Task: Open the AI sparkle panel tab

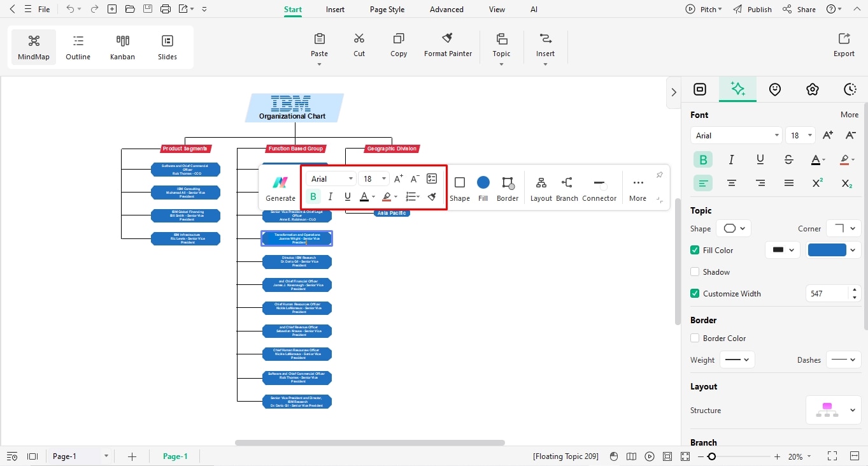Action: [x=738, y=89]
